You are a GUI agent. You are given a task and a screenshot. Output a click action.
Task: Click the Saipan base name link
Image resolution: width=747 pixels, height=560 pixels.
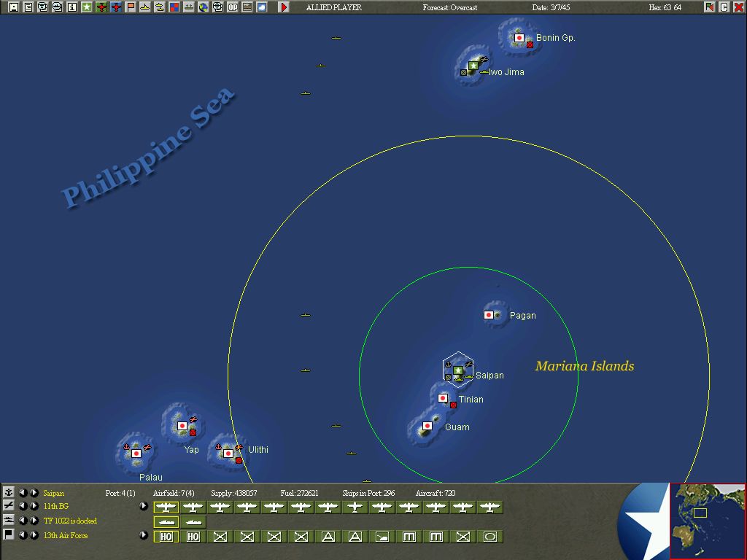click(53, 494)
